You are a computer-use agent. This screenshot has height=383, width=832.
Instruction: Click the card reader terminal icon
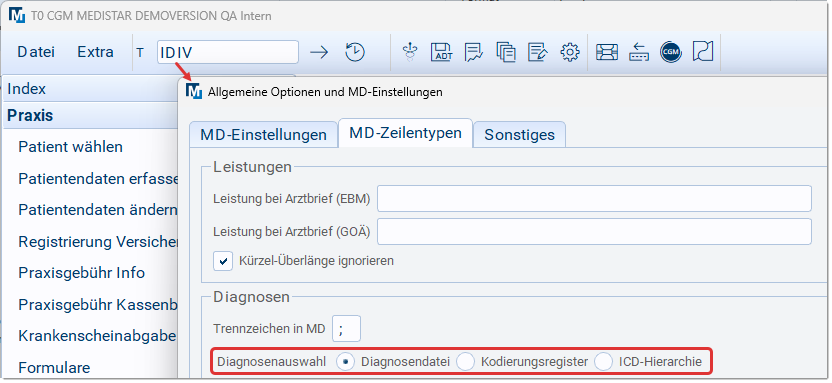tap(607, 52)
